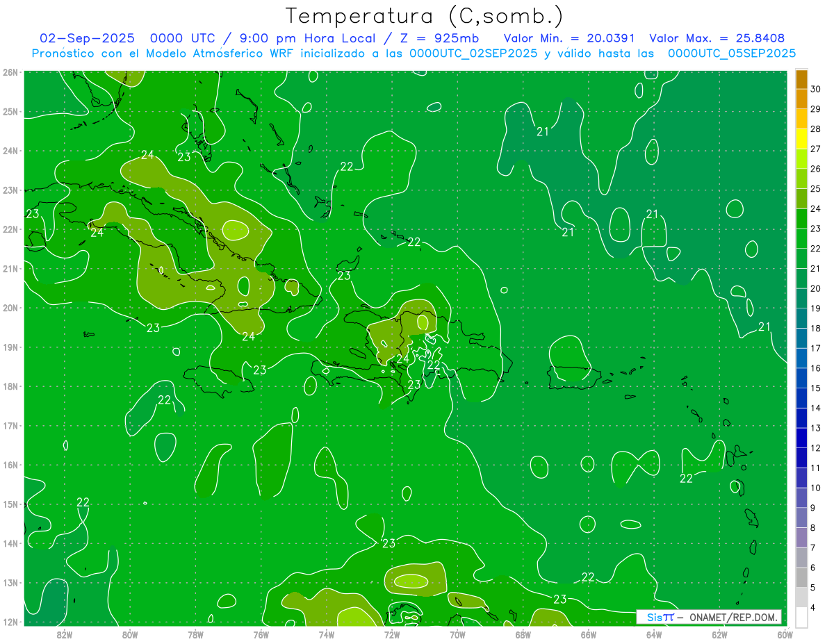The image size is (834, 644).
Task: Click the '64W' longitude axis label
Action: tap(654, 634)
